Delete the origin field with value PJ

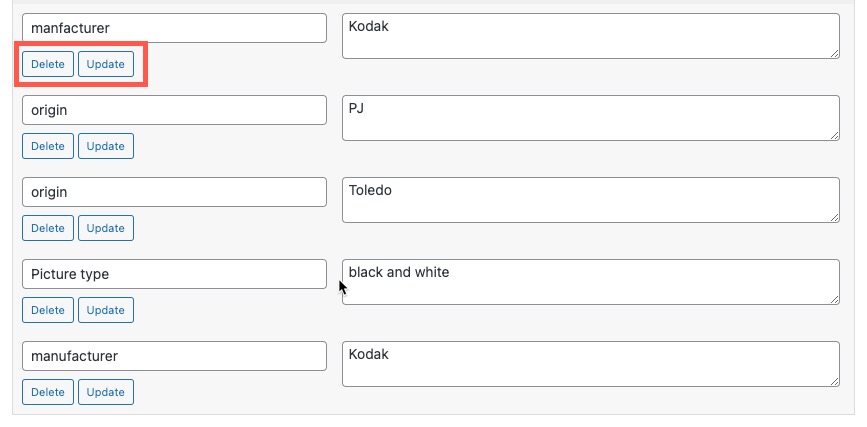[x=47, y=146]
